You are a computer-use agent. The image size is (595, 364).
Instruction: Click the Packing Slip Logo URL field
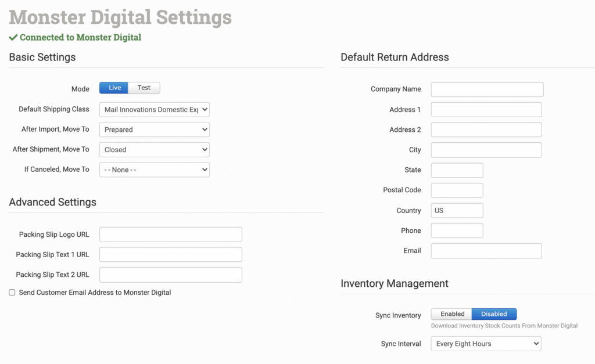170,235
